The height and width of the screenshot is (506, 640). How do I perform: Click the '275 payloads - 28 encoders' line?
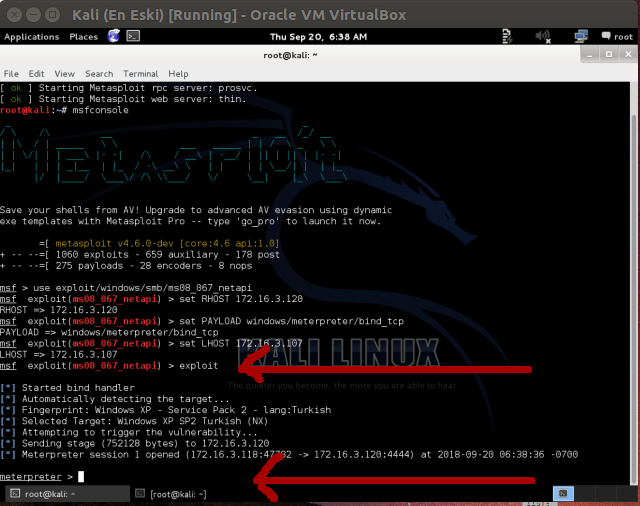(x=126, y=266)
